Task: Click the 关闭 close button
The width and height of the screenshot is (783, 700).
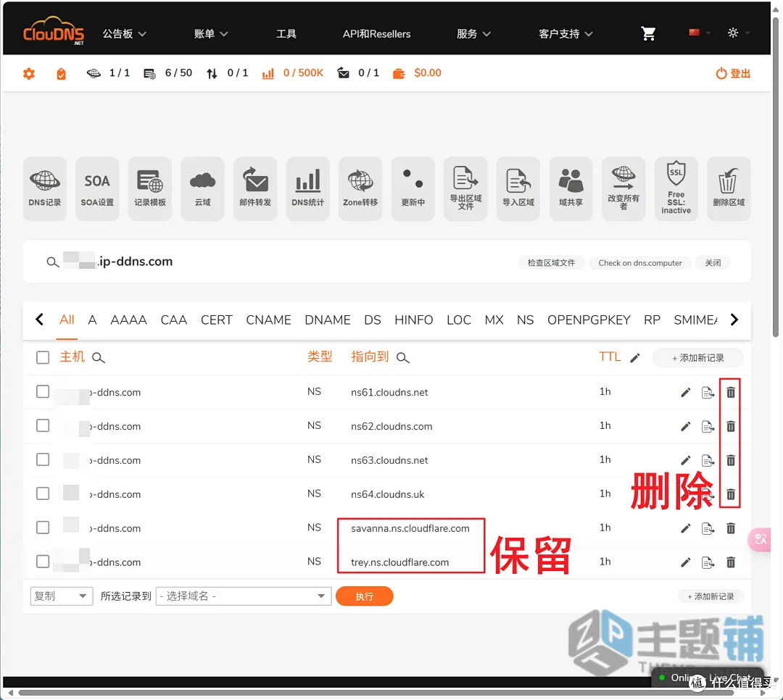Action: coord(713,262)
